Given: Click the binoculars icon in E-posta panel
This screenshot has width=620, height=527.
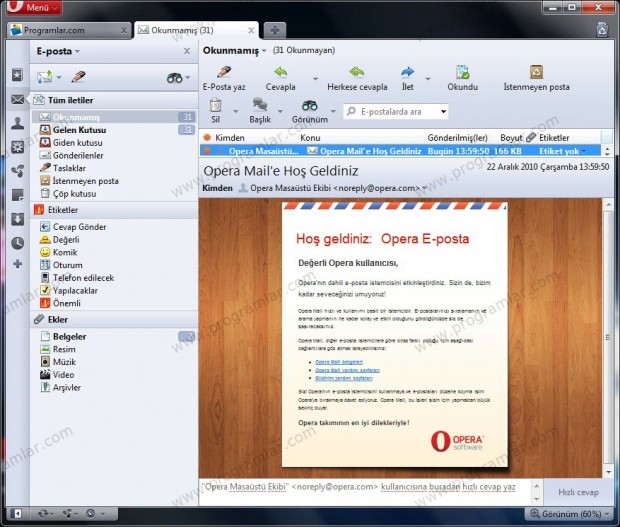Looking at the screenshot, I should pos(174,77).
